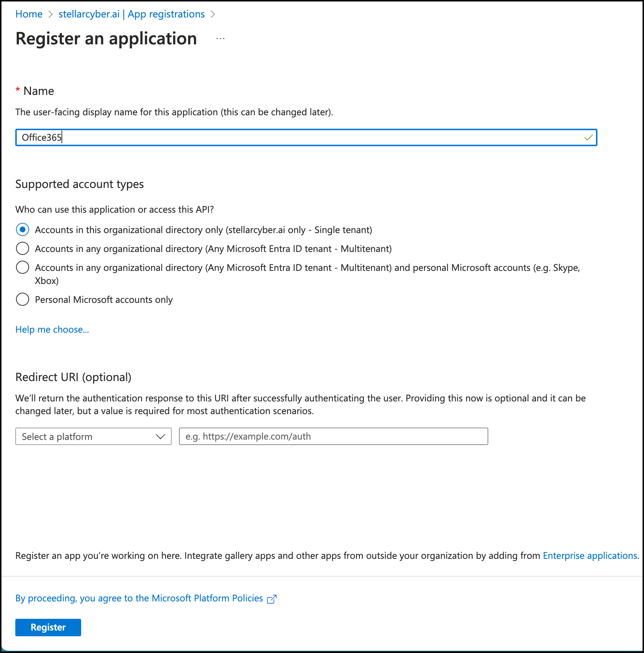Click the platform dropdown chevron arrow
The width and height of the screenshot is (644, 653).
160,436
